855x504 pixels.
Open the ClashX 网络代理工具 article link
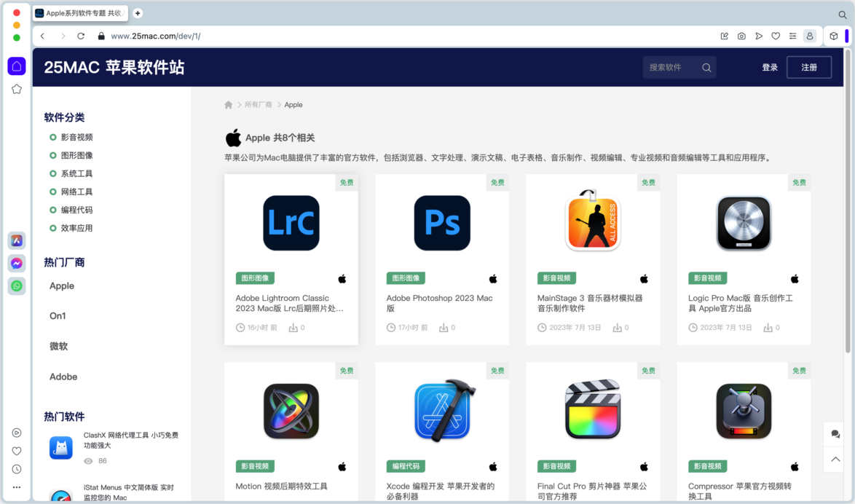[131, 440]
